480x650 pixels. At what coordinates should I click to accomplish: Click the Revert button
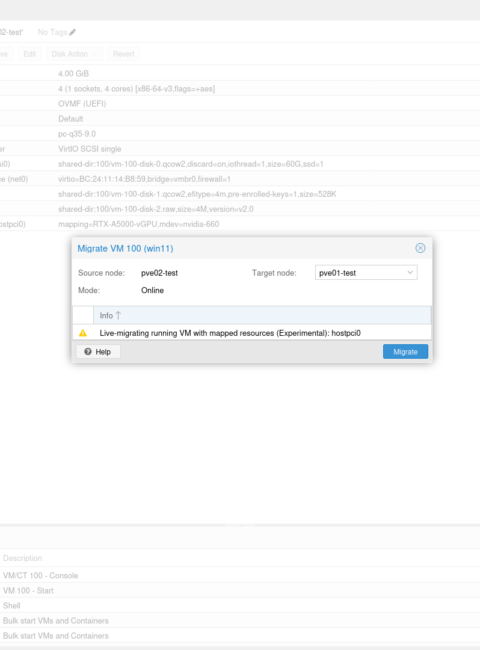click(123, 54)
